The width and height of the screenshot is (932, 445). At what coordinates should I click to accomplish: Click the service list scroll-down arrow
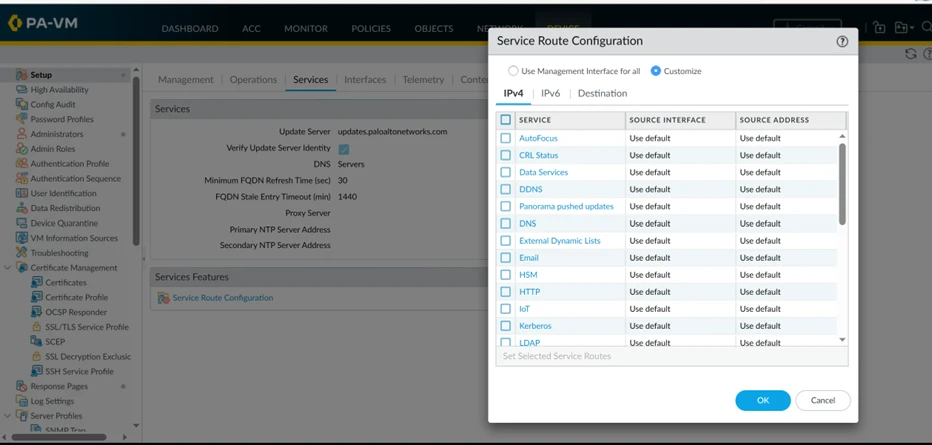click(x=842, y=340)
